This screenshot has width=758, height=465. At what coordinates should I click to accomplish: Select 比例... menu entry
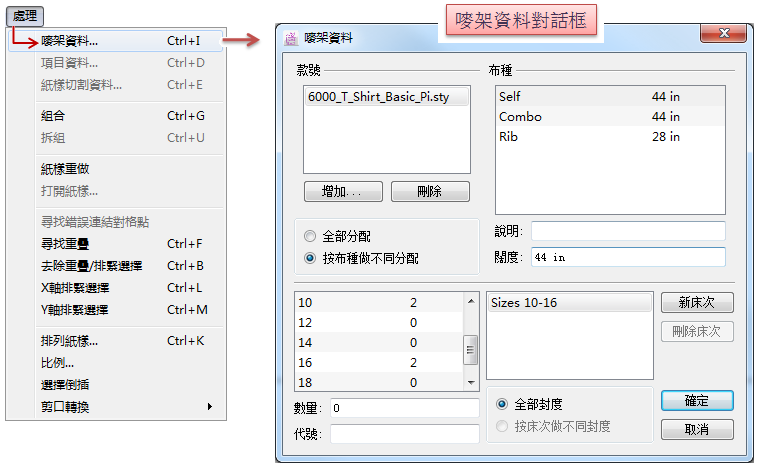pyautogui.click(x=116, y=363)
